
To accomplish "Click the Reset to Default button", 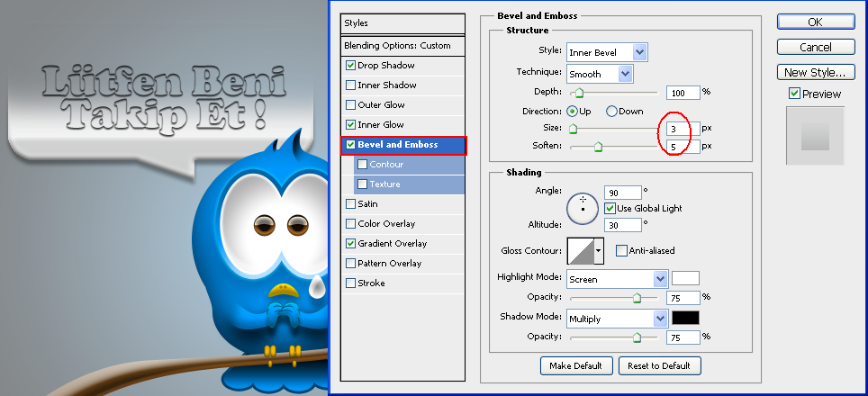I will point(659,365).
